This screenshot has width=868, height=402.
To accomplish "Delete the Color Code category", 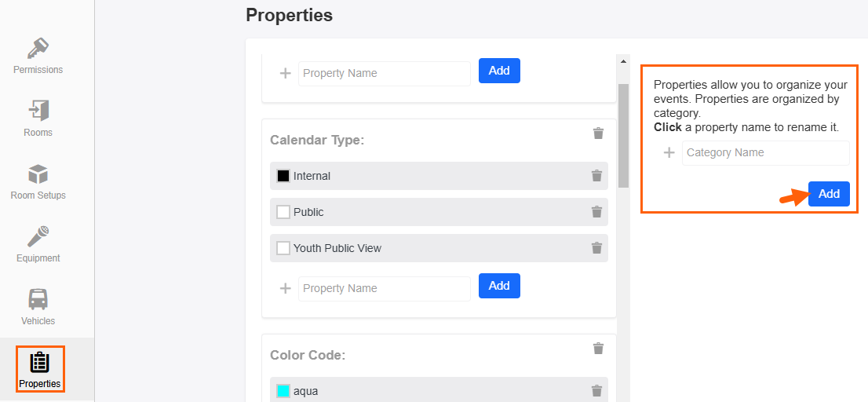I will pyautogui.click(x=598, y=349).
